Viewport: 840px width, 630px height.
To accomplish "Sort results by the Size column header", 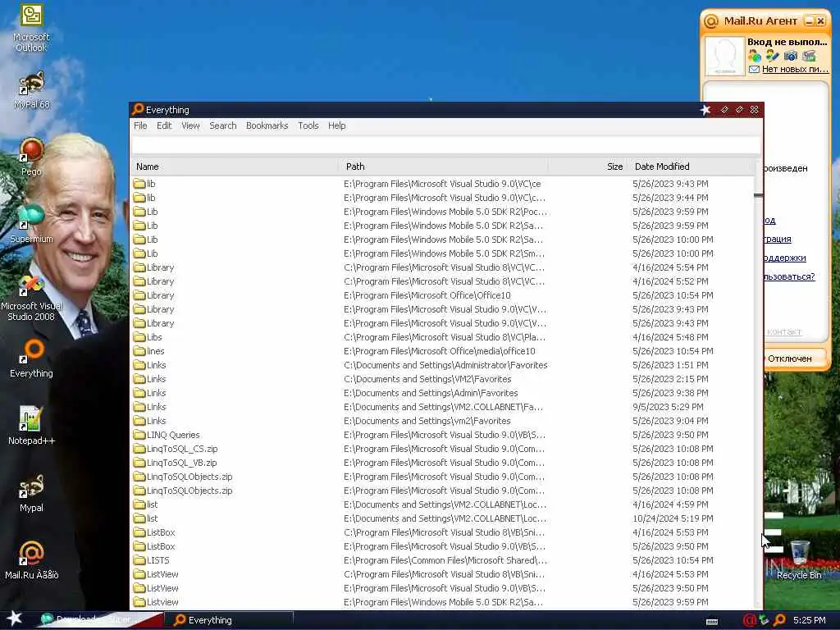I will tap(587, 167).
